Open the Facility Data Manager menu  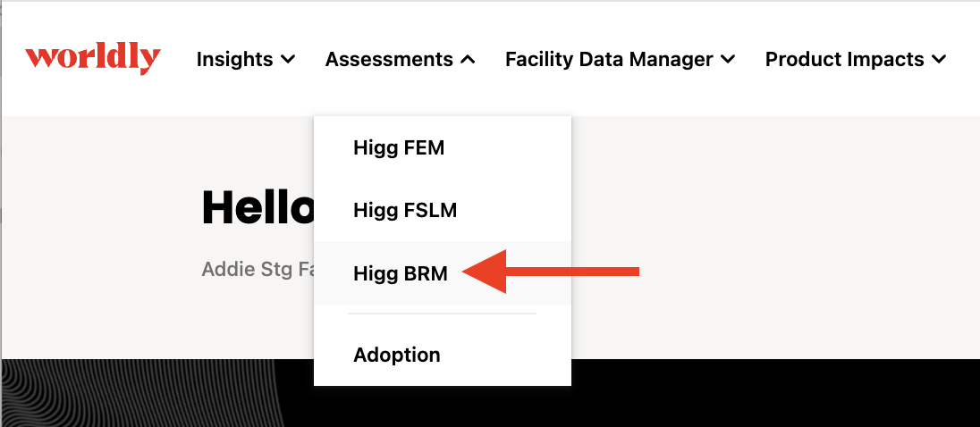click(609, 59)
